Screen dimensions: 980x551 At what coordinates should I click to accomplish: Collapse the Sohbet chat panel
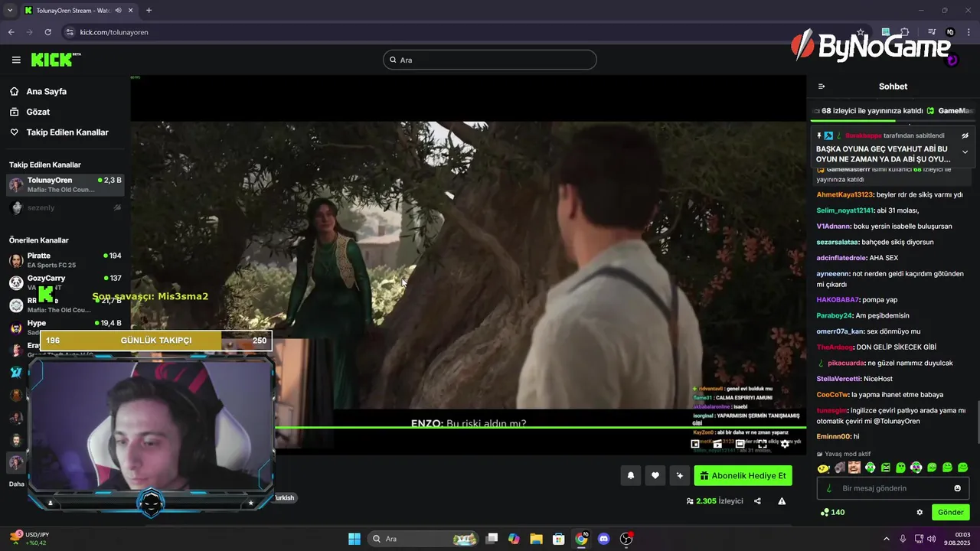tap(822, 86)
